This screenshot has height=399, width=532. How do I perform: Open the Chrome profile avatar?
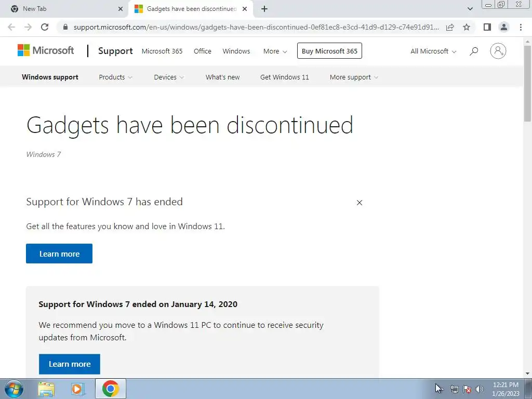504,27
